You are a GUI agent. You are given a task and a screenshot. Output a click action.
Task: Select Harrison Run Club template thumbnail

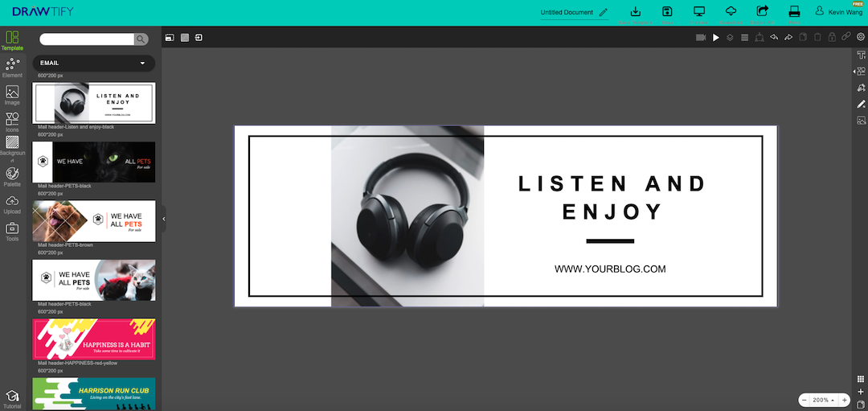point(93,394)
